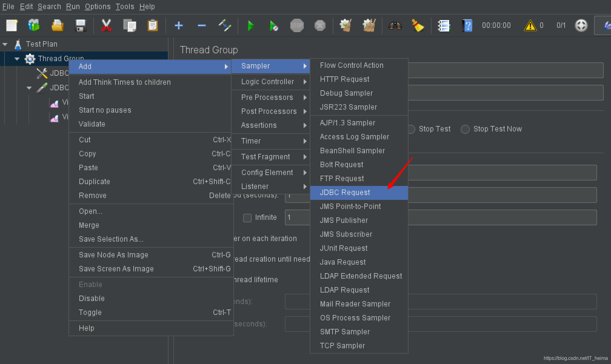Click Disable in the context menu
Viewport: 611px width, 364px height.
(x=92, y=298)
